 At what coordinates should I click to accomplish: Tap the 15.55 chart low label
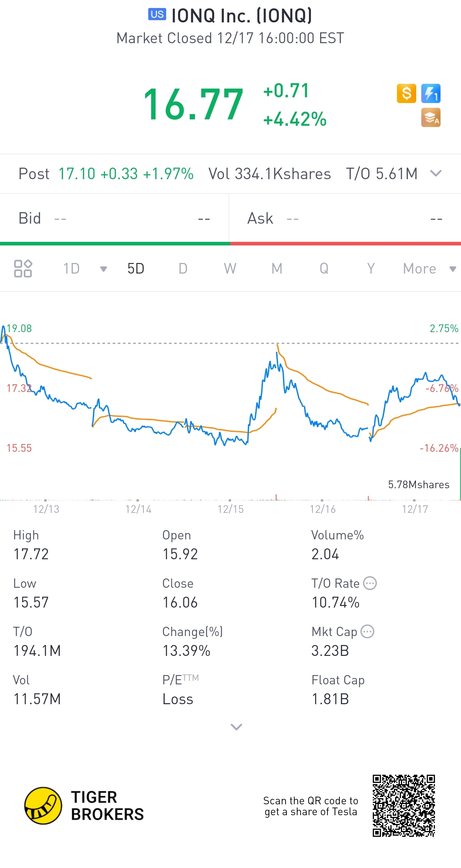click(19, 448)
